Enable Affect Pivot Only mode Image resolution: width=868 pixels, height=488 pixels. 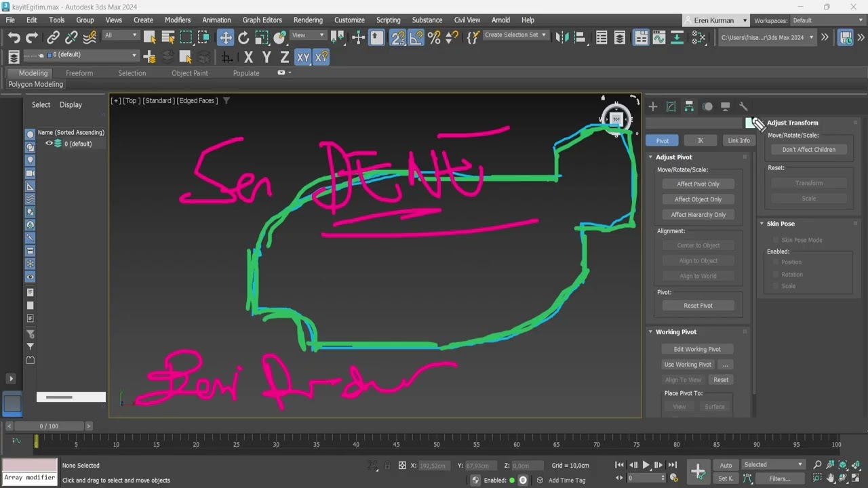tap(698, 184)
